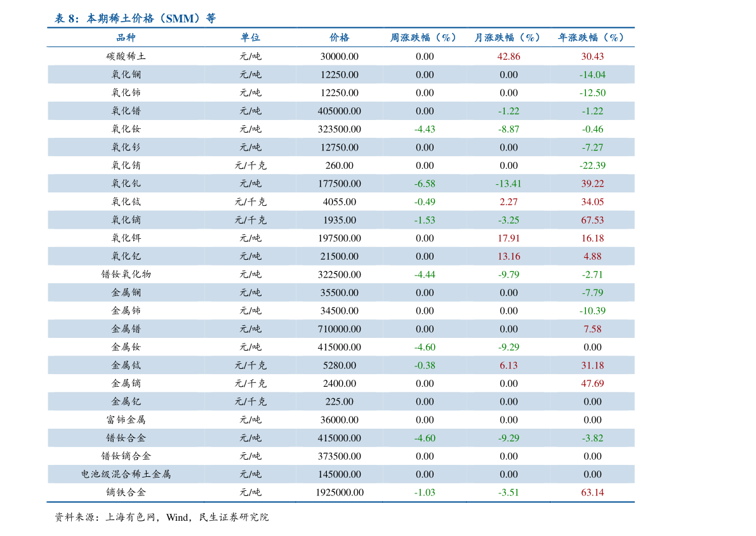Select the yearly value -14.04
The width and height of the screenshot is (756, 536).
pyautogui.click(x=593, y=75)
